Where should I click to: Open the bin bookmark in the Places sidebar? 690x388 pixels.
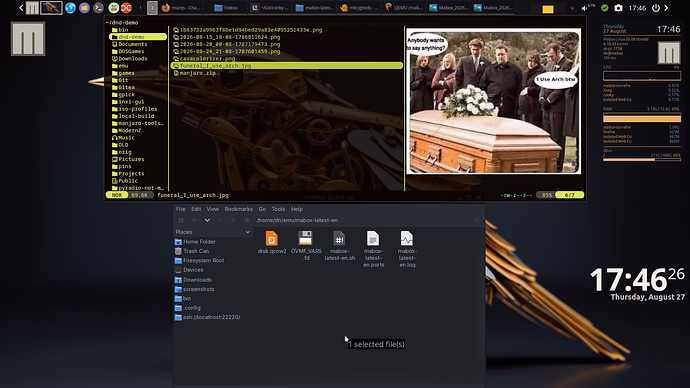[x=183, y=298]
